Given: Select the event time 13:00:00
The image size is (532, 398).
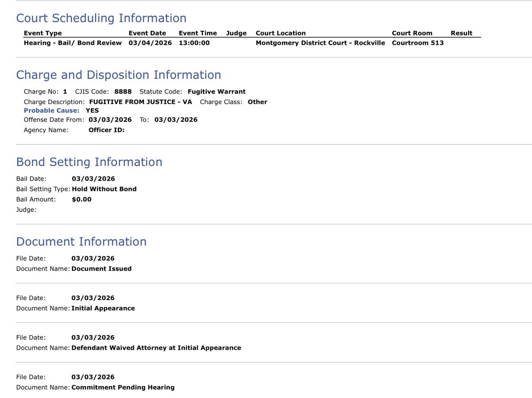Looking at the screenshot, I should (x=194, y=43).
